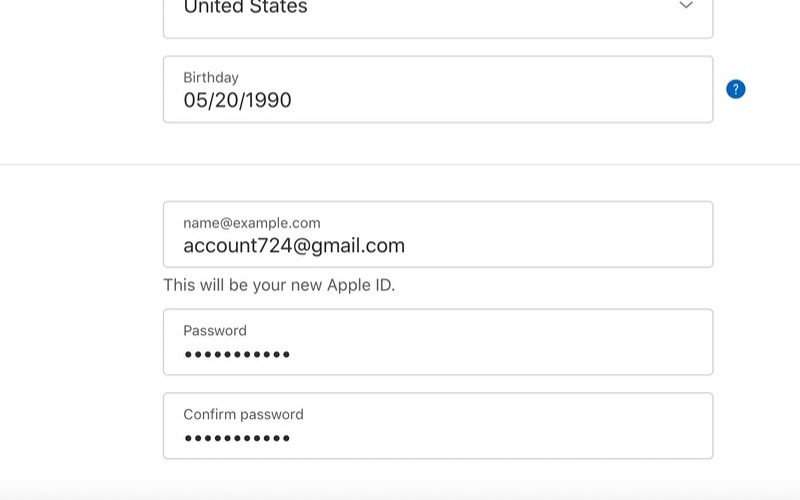The width and height of the screenshot is (800, 500).
Task: Click the Password field label
Action: (x=215, y=331)
